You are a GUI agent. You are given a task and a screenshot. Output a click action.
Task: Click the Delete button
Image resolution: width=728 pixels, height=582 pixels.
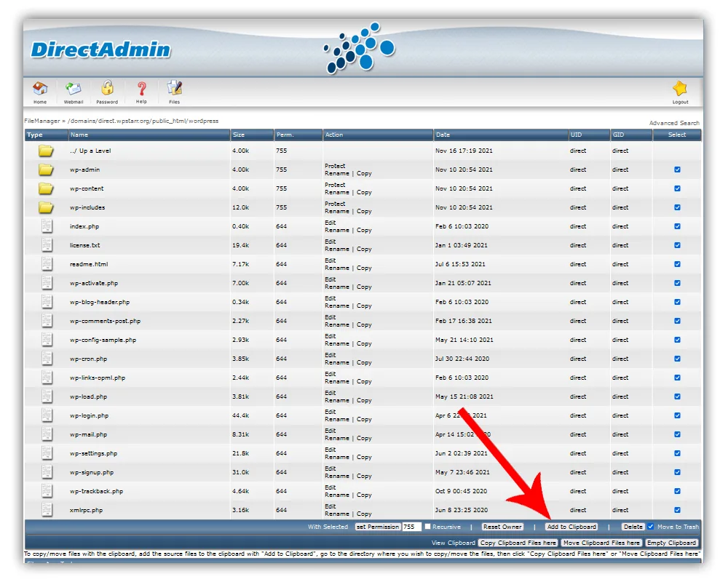633,527
